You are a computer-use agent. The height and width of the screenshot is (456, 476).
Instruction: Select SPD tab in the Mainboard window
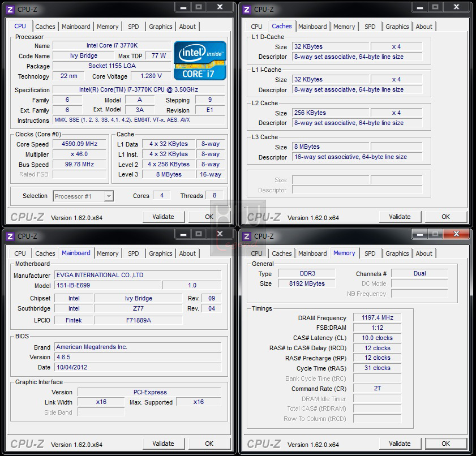click(133, 253)
